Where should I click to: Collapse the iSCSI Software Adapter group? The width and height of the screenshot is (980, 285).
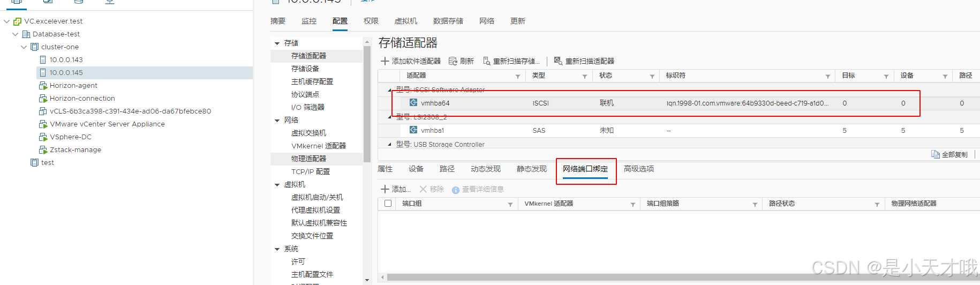[389, 90]
